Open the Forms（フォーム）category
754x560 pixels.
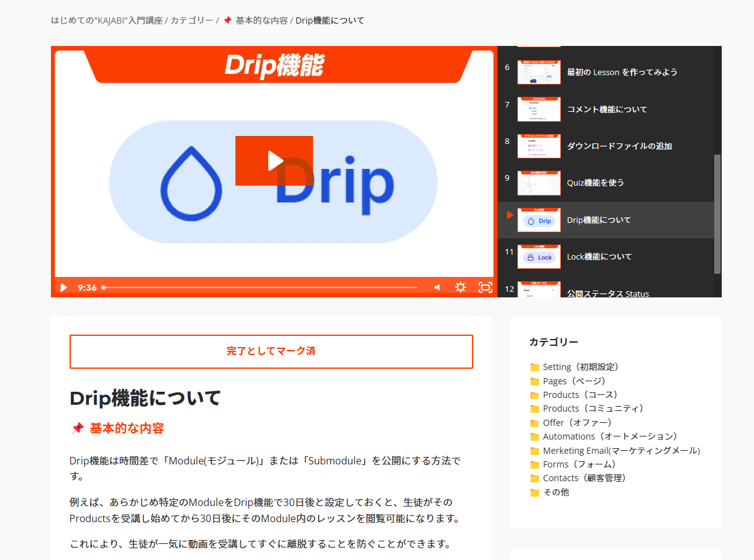click(581, 464)
